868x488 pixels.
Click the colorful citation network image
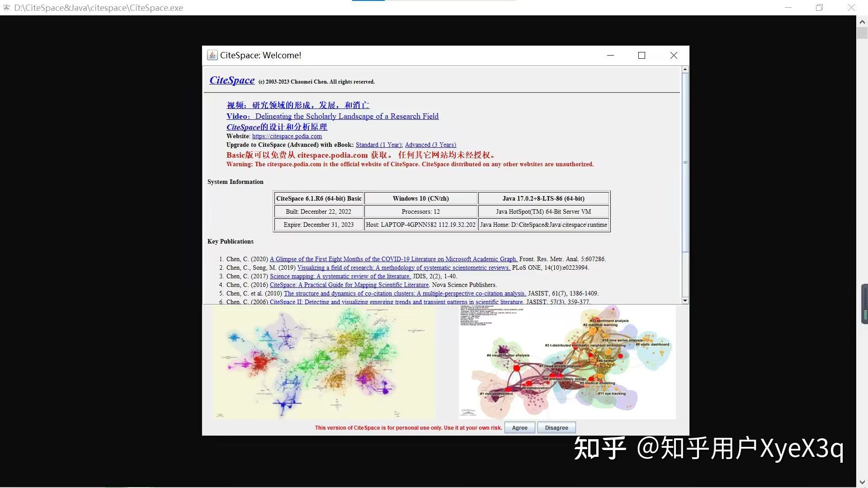coord(324,363)
